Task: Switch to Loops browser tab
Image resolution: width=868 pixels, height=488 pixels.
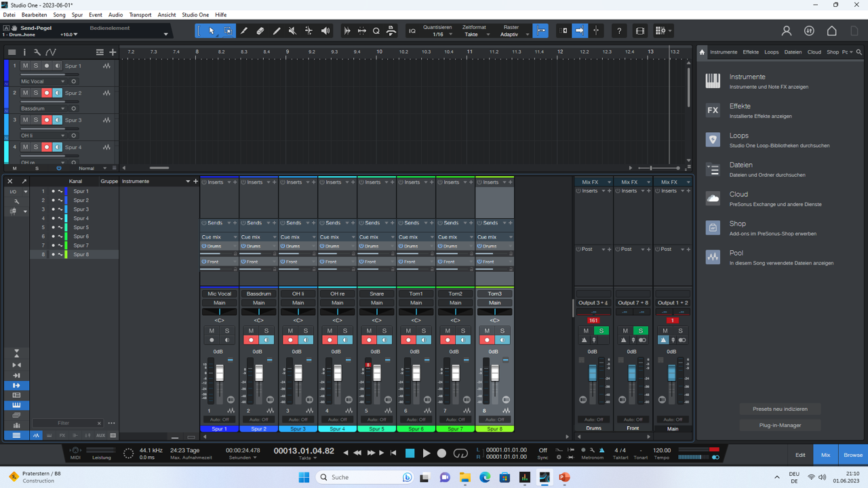Action: tap(772, 52)
